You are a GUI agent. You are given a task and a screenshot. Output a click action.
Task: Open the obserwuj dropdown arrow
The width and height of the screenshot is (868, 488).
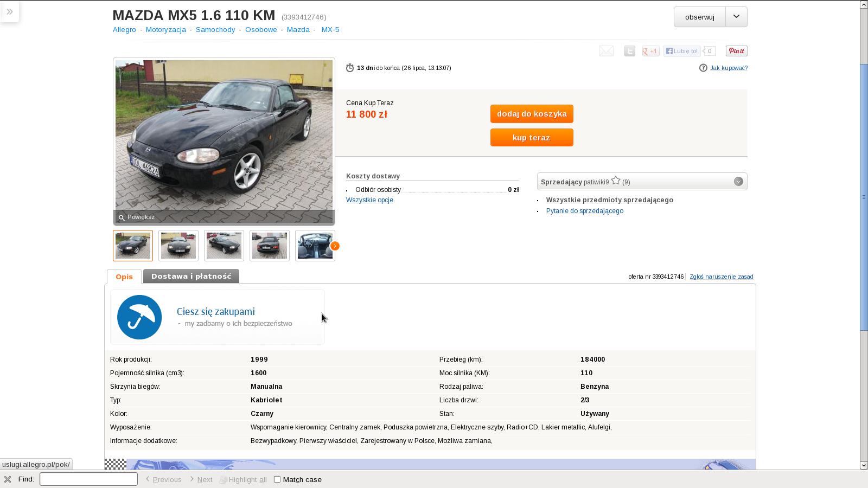(736, 17)
